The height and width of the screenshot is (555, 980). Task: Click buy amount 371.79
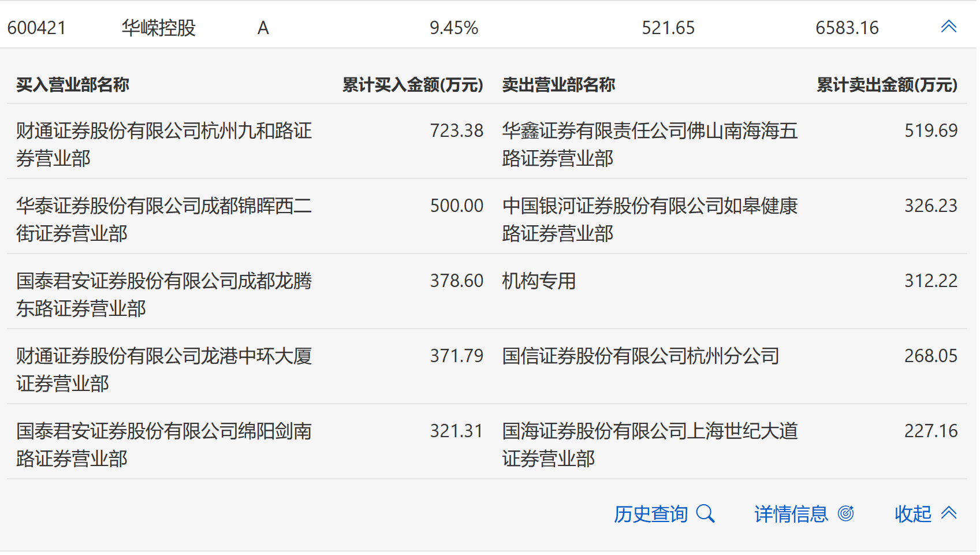click(456, 356)
